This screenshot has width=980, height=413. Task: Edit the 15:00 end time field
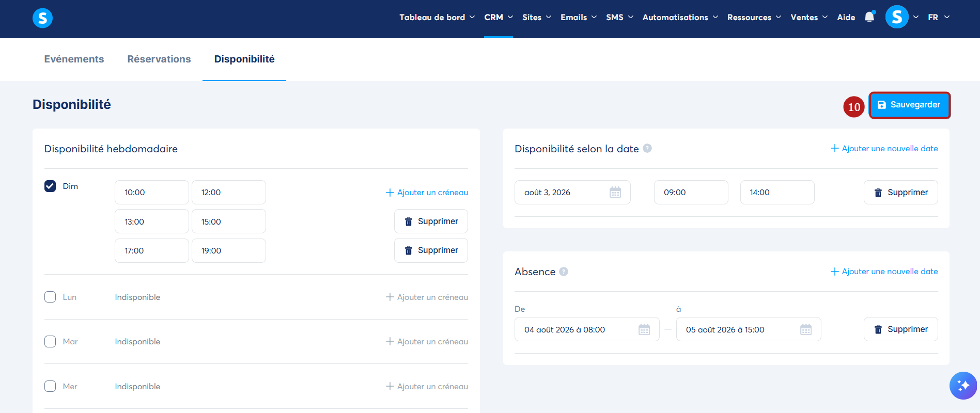pyautogui.click(x=229, y=221)
